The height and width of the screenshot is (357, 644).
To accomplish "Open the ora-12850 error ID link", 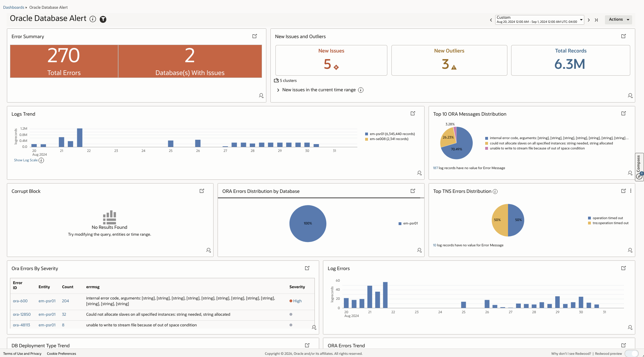I will pyautogui.click(x=22, y=314).
